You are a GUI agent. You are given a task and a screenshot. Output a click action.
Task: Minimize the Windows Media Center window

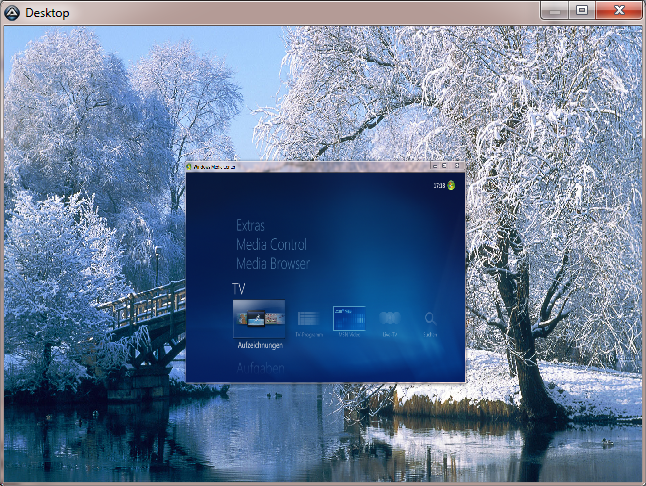pos(434,165)
